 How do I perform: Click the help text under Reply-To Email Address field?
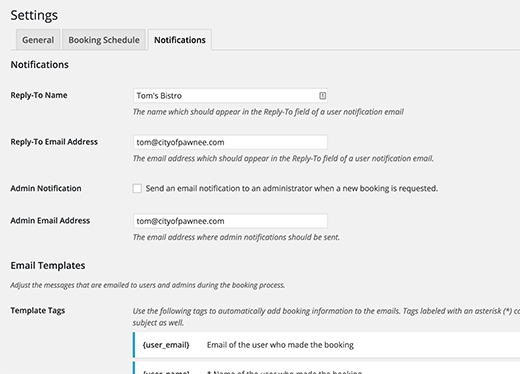click(x=283, y=159)
